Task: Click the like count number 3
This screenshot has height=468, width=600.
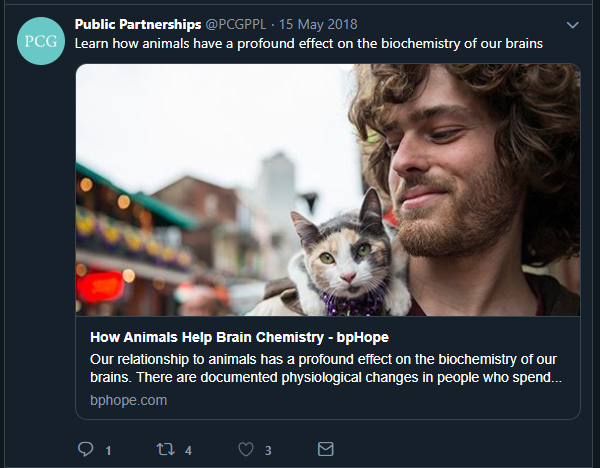Action: pyautogui.click(x=268, y=451)
